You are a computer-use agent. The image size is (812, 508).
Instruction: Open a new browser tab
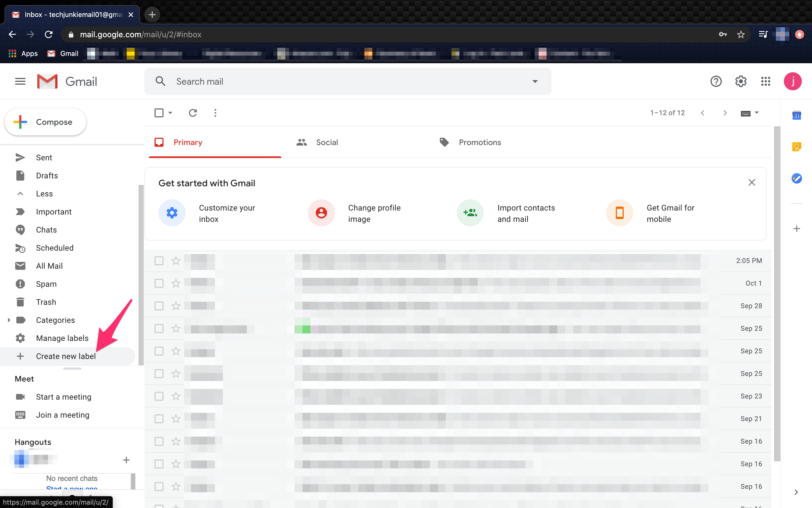pos(152,14)
